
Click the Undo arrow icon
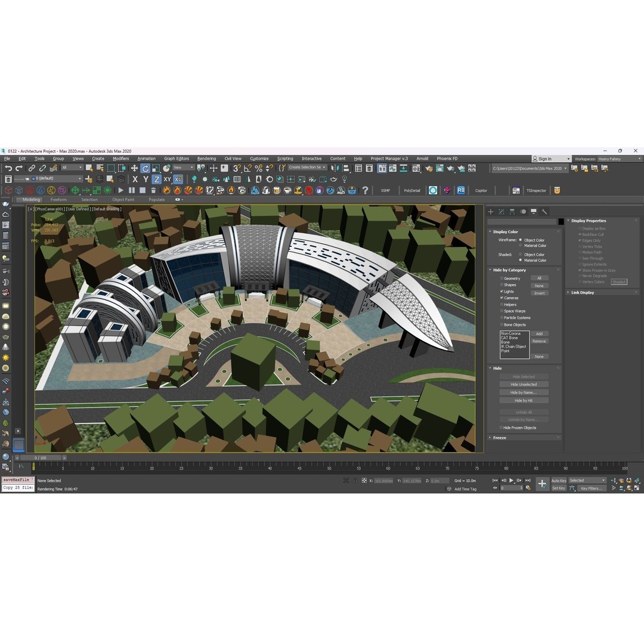point(8,168)
